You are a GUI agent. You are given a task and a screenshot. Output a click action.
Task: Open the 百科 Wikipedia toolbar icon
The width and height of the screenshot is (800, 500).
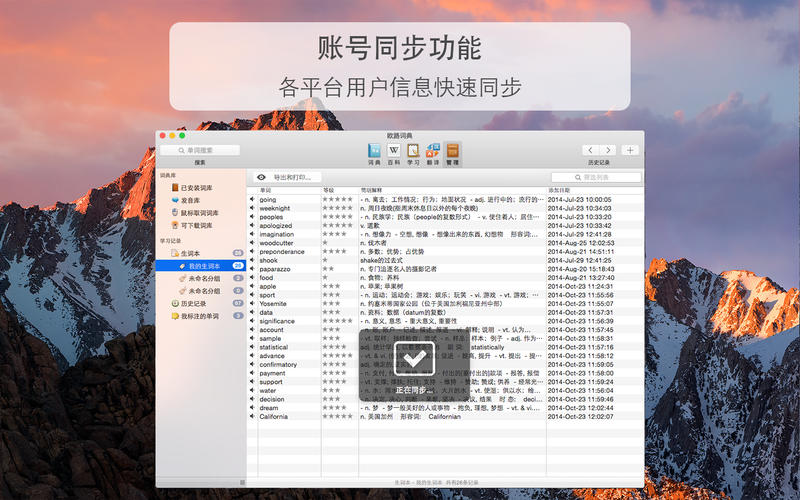(394, 152)
